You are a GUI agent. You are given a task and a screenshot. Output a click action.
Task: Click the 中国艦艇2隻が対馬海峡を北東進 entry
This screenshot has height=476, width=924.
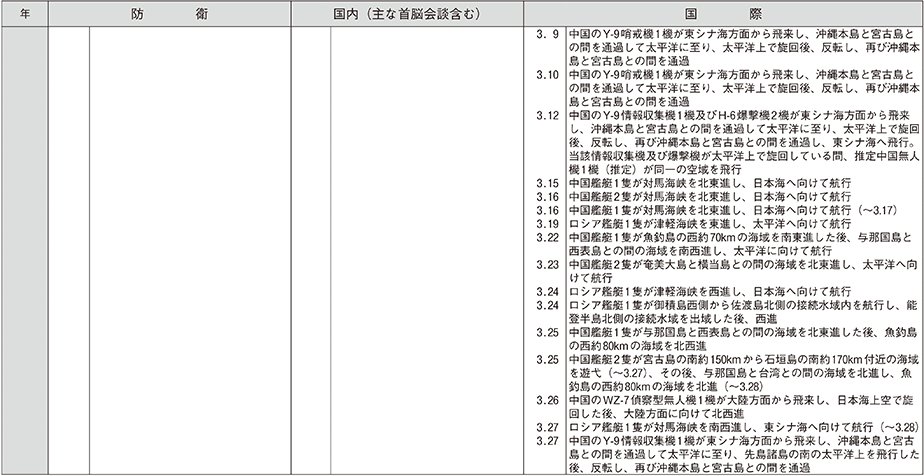click(710, 197)
